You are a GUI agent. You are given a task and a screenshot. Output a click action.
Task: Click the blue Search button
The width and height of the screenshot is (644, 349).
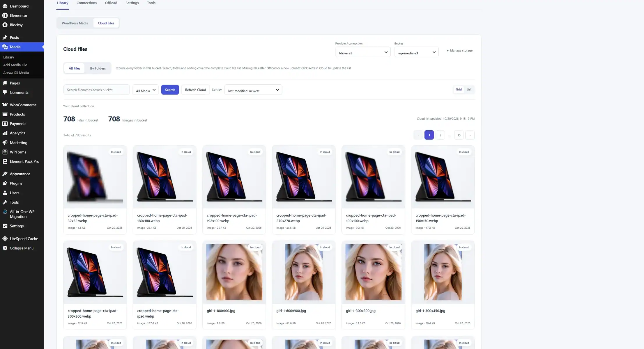pos(170,90)
